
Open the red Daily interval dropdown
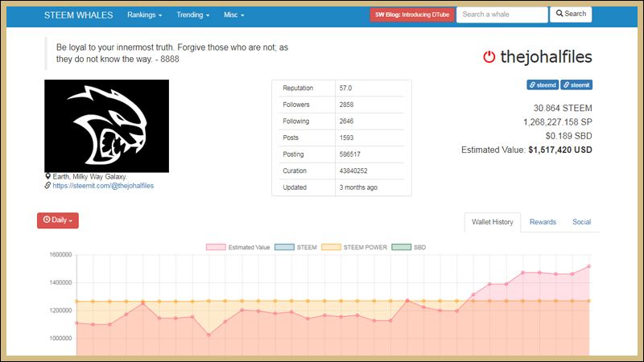[58, 220]
